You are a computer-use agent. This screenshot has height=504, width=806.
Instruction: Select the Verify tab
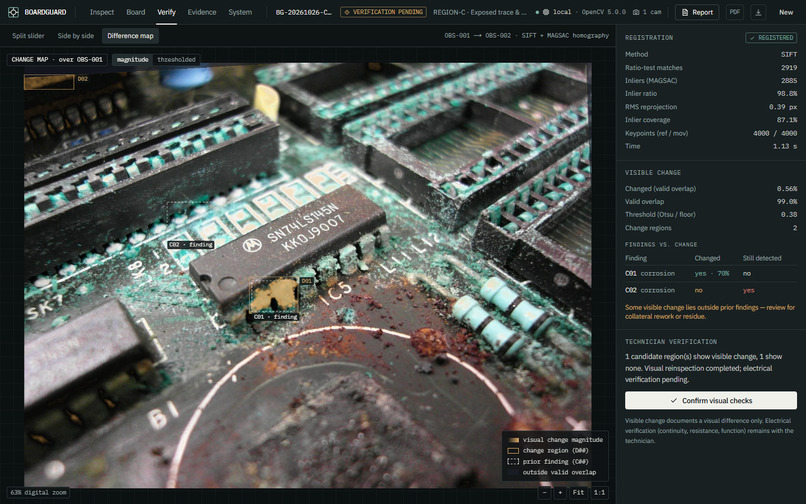tap(167, 12)
